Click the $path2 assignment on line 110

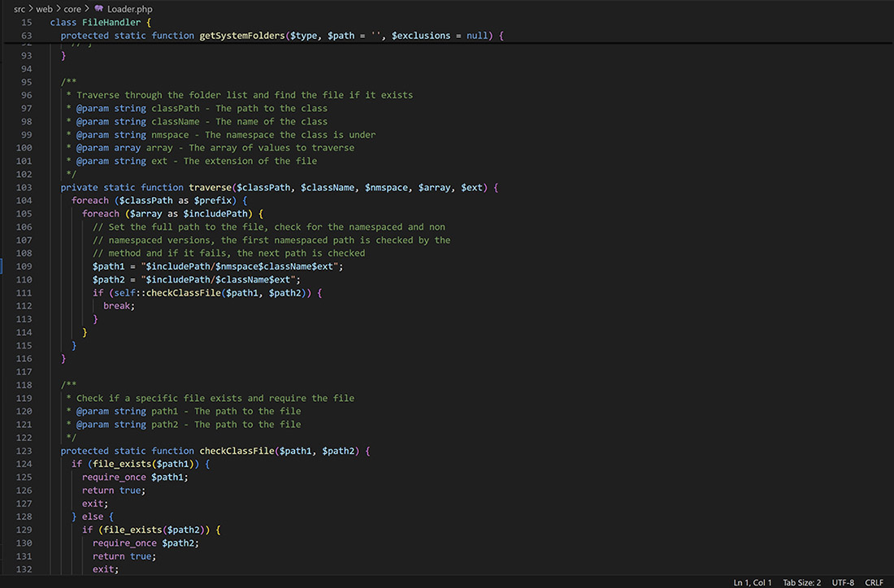[108, 279]
